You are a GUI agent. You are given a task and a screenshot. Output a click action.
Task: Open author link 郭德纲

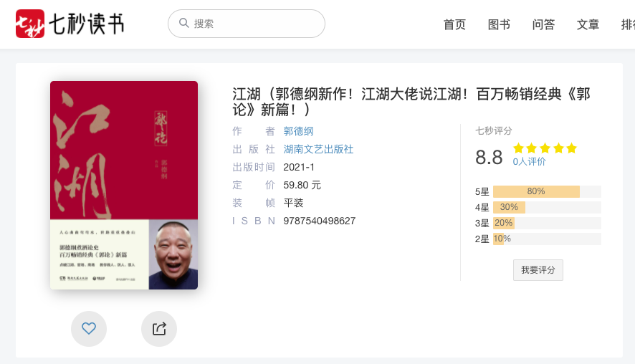[x=298, y=131]
